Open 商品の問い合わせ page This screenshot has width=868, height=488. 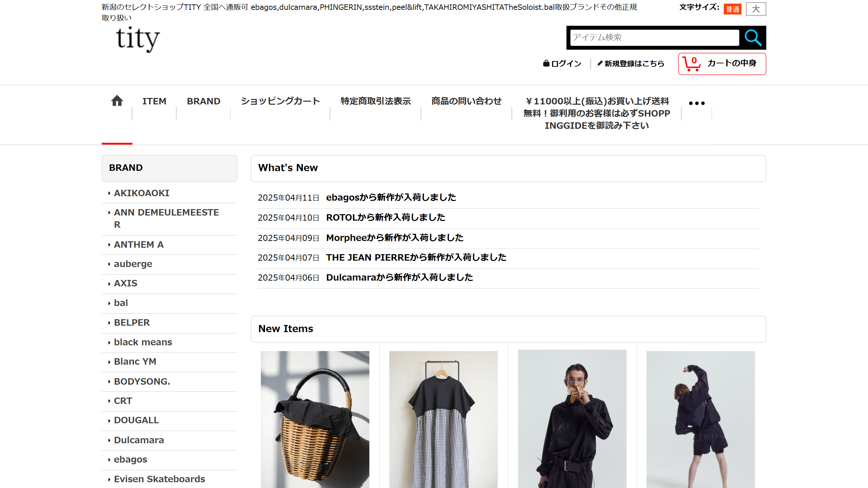point(466,101)
